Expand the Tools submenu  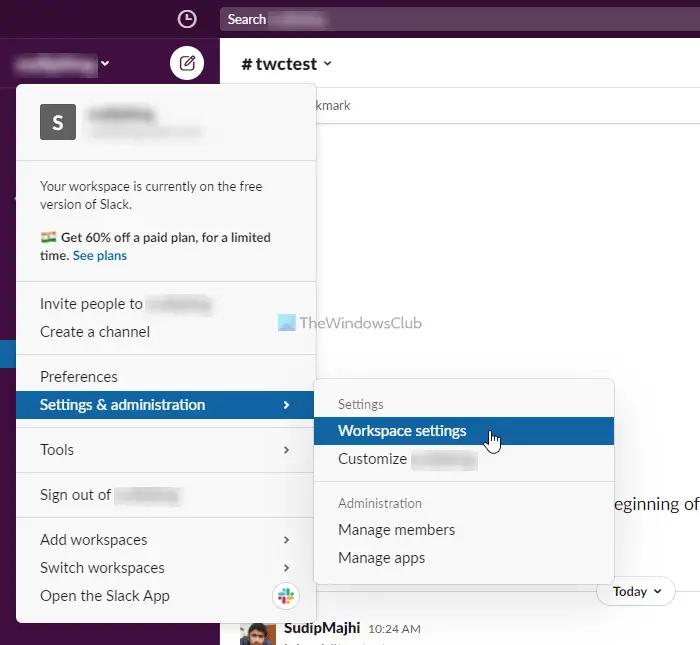pos(166,450)
